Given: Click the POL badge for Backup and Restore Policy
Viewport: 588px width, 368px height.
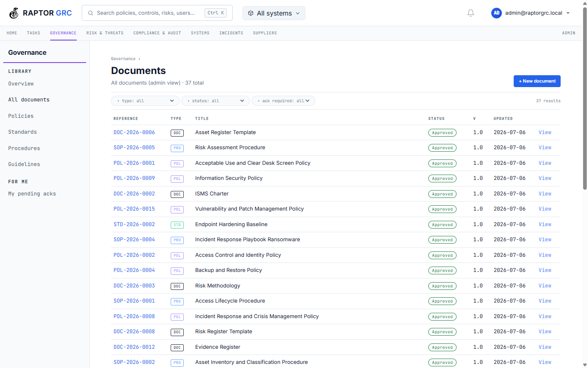Looking at the screenshot, I should coord(177,271).
